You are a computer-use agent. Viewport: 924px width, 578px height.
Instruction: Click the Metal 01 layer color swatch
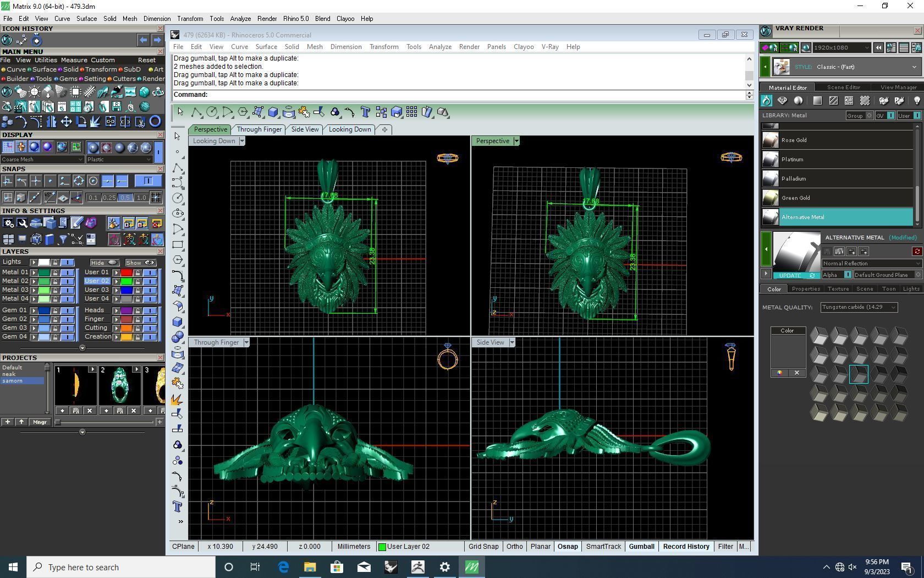click(x=44, y=272)
